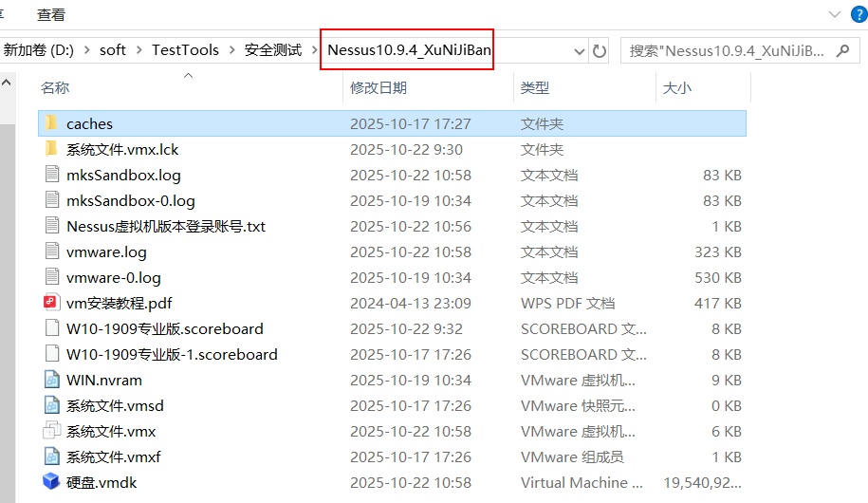The width and height of the screenshot is (868, 503).
Task: Click the navigation pane scroll up arrow
Action: (x=7, y=83)
